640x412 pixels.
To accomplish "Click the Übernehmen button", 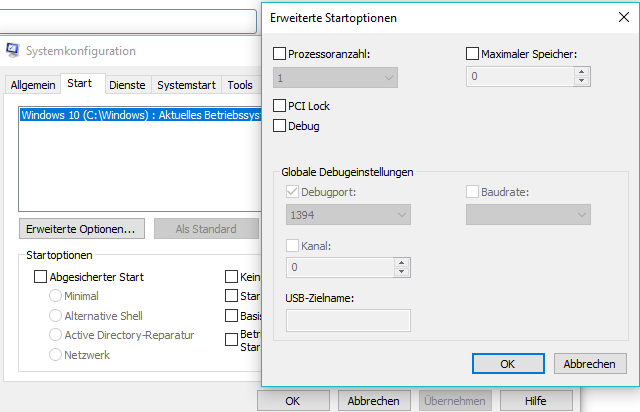I will 455,401.
